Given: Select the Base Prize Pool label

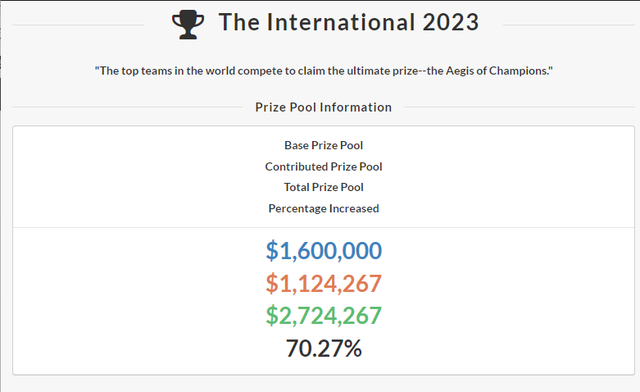Looking at the screenshot, I should click(x=324, y=145).
